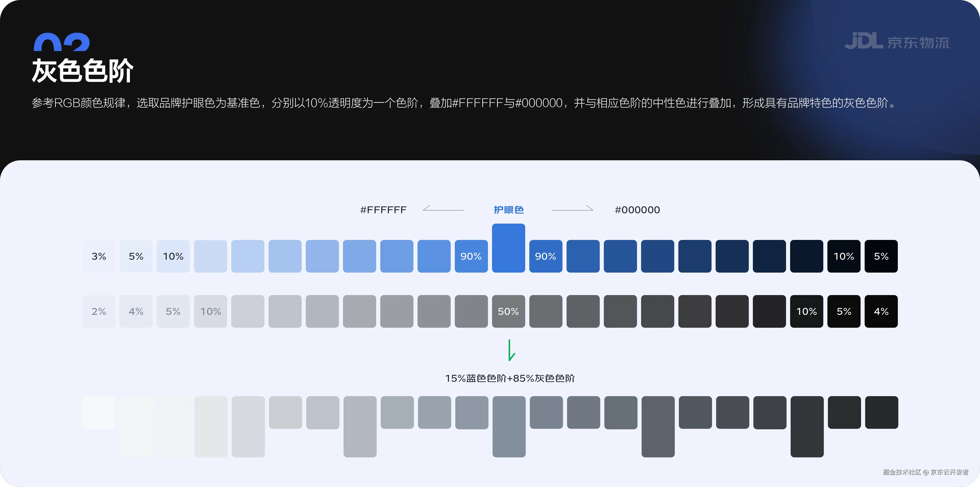Click the 2% swatch in gray row

click(99, 311)
